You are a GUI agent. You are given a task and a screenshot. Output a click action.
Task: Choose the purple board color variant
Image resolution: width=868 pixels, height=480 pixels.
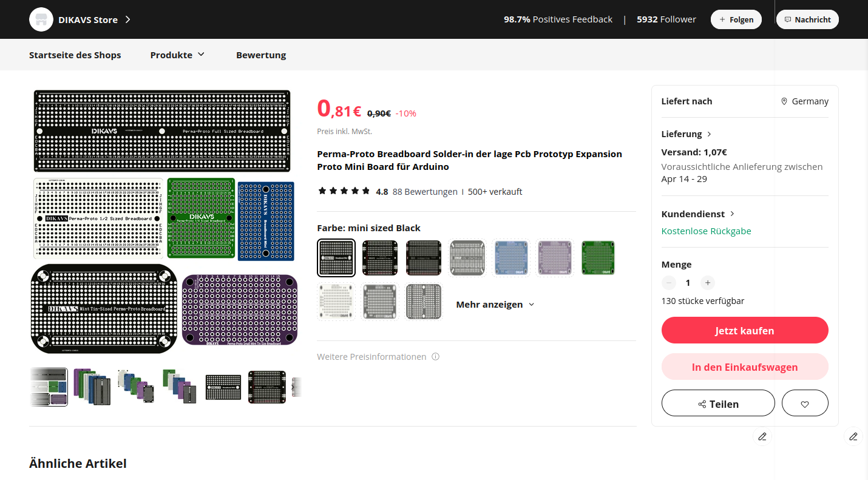pyautogui.click(x=554, y=257)
